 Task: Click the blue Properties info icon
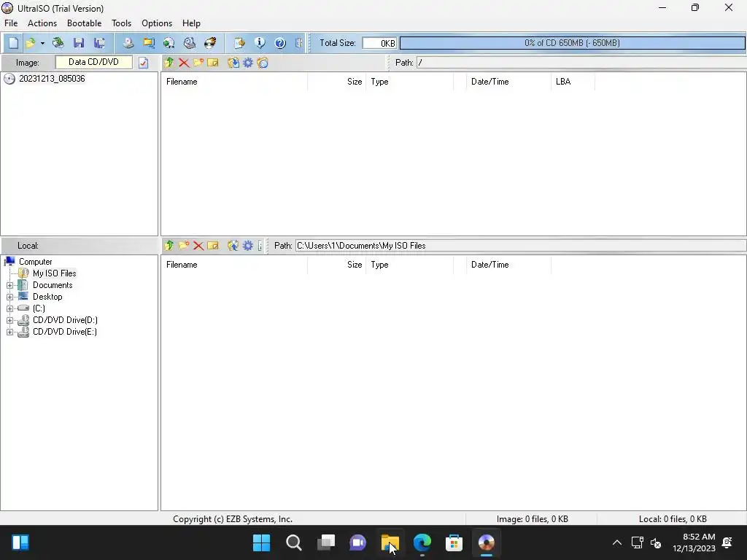[260, 43]
